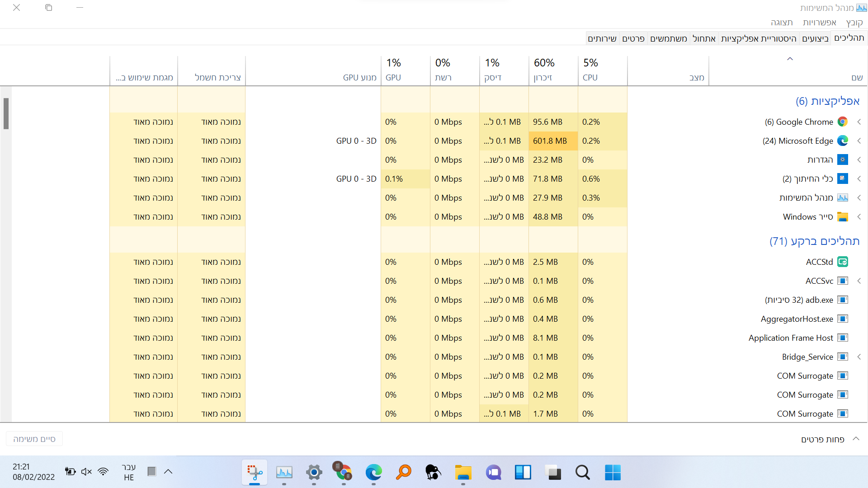This screenshot has height=488, width=868.
Task: Expand the סייר Windows process group
Action: 859,217
